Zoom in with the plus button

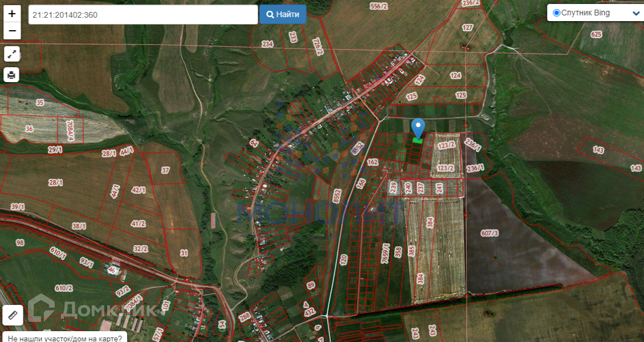pyautogui.click(x=13, y=14)
